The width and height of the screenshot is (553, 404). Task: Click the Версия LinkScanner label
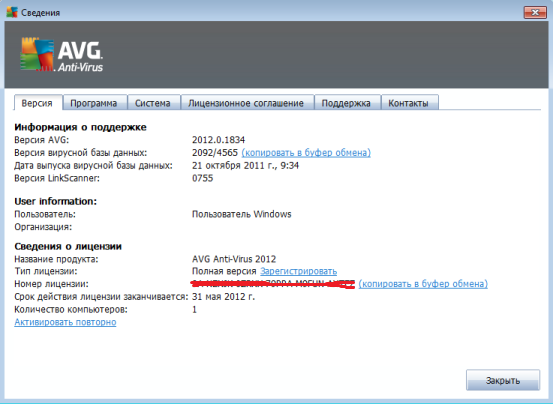click(x=57, y=178)
